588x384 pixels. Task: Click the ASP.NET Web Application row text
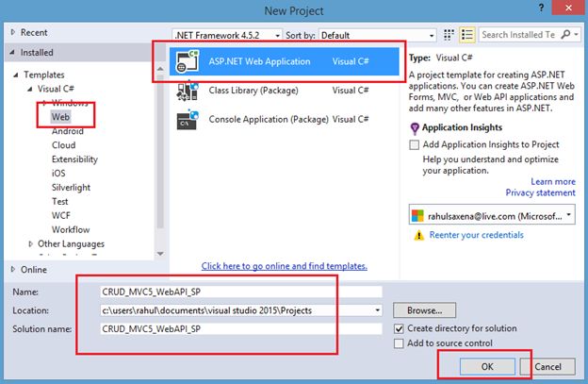tap(259, 61)
